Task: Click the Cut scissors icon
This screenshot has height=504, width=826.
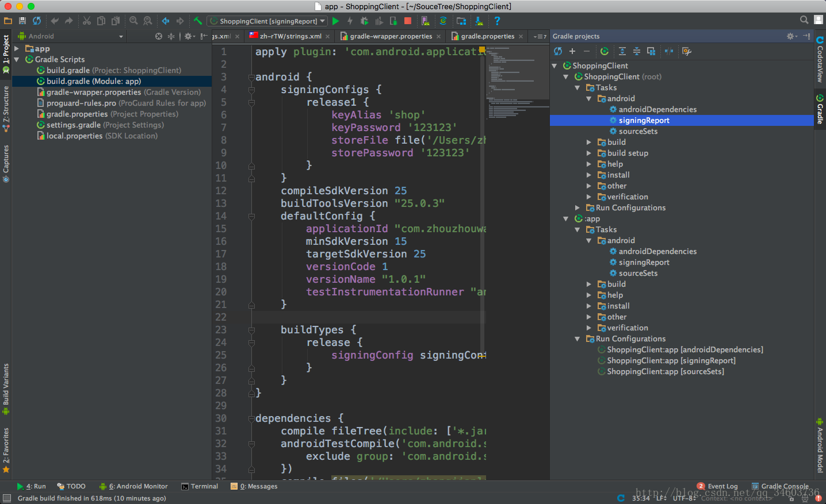Action: pyautogui.click(x=87, y=21)
